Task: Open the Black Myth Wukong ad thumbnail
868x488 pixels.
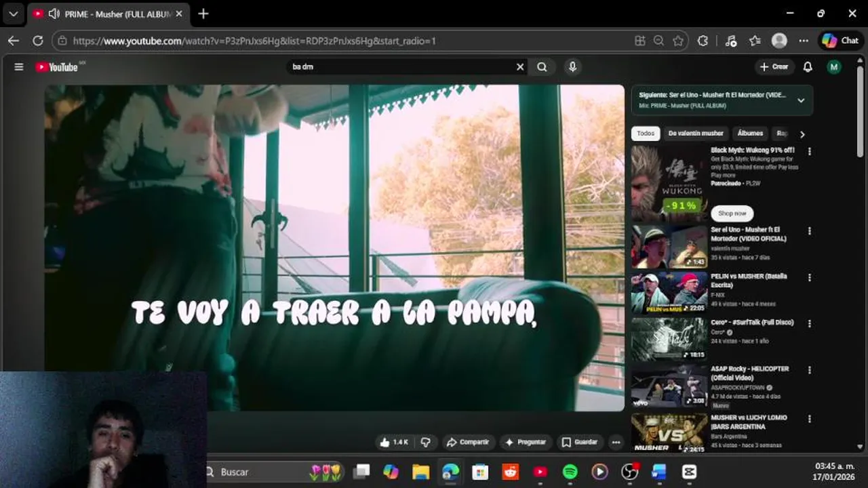Action: click(669, 183)
